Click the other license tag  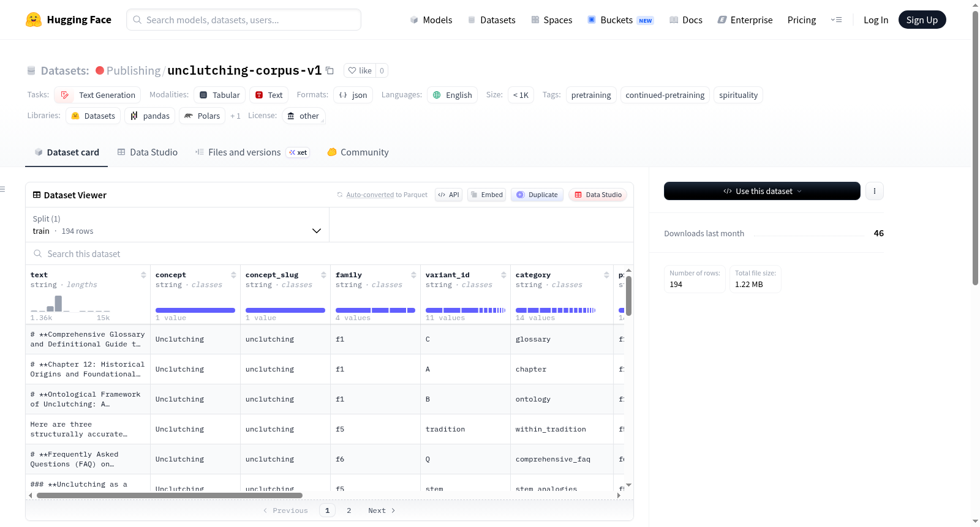(x=304, y=116)
